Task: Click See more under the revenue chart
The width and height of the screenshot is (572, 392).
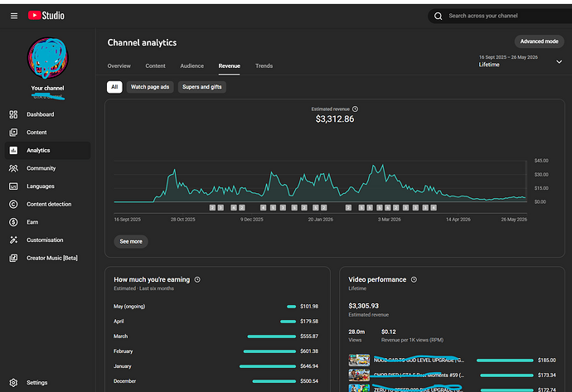Action: tap(131, 241)
